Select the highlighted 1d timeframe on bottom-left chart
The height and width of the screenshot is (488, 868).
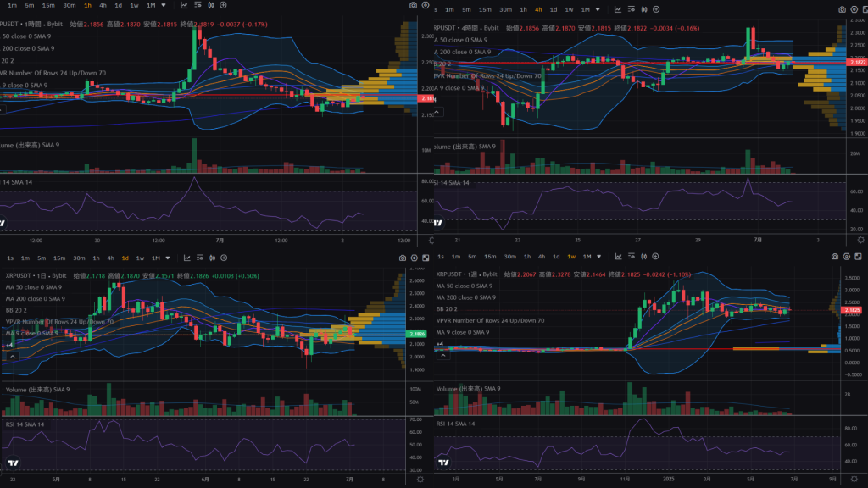pyautogui.click(x=125, y=258)
